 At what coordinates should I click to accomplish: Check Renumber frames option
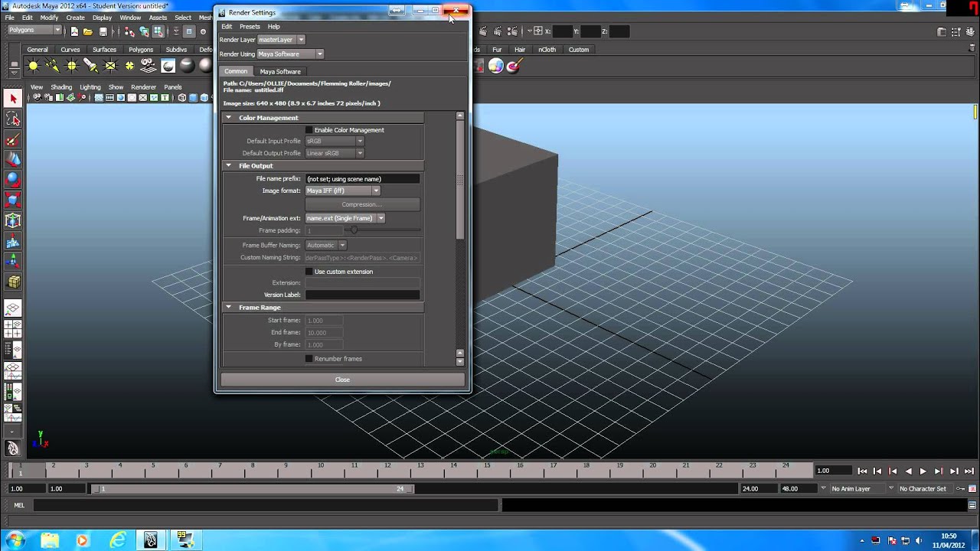click(x=309, y=359)
